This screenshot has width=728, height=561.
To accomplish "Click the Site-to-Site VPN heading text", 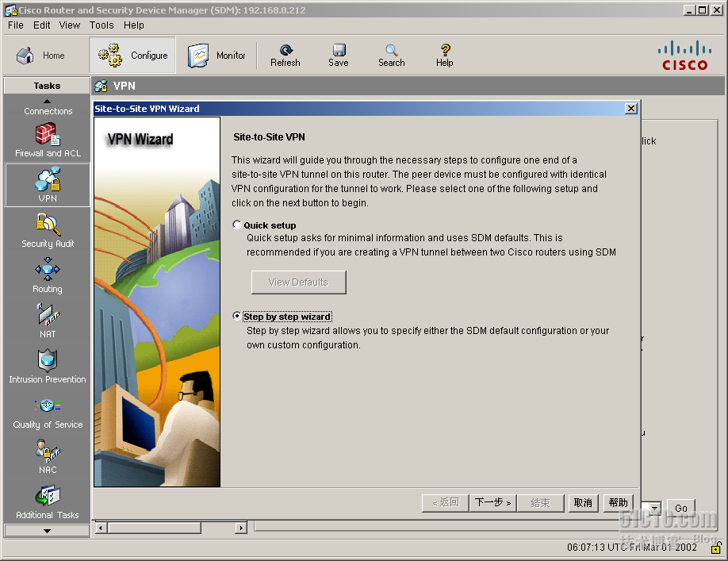I will 269,137.
